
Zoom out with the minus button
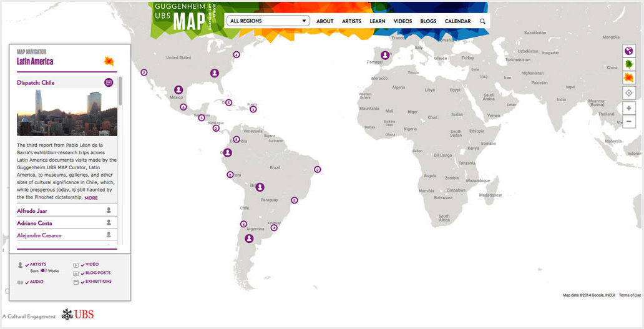(628, 122)
